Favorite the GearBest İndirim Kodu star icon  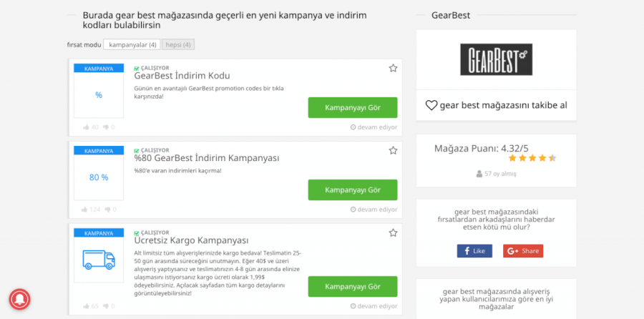point(393,68)
